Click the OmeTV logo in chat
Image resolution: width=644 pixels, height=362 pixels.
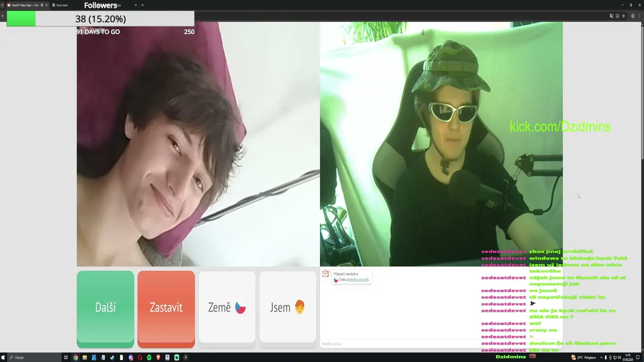point(325,274)
